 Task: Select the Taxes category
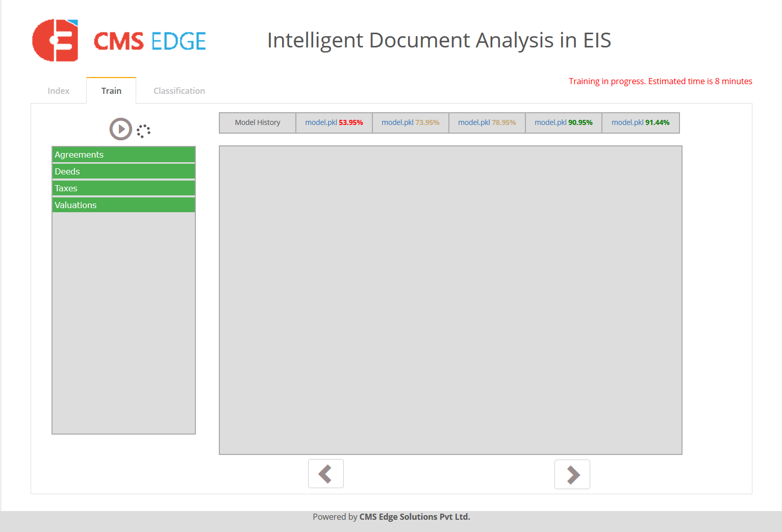point(123,188)
